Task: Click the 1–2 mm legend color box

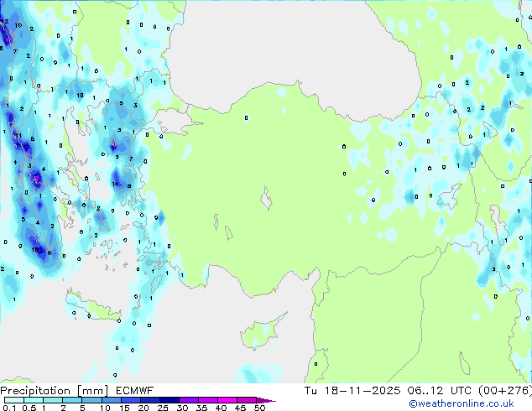Action: pos(53,400)
